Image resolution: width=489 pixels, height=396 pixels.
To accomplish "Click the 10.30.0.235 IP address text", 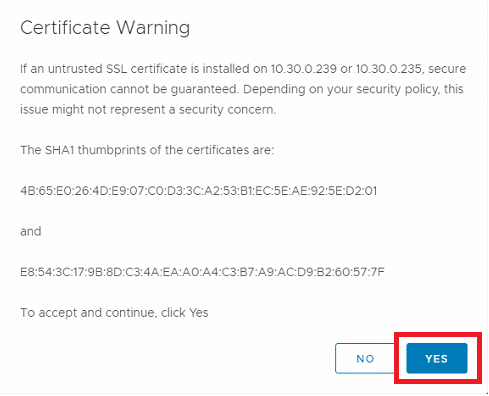I will [389, 69].
